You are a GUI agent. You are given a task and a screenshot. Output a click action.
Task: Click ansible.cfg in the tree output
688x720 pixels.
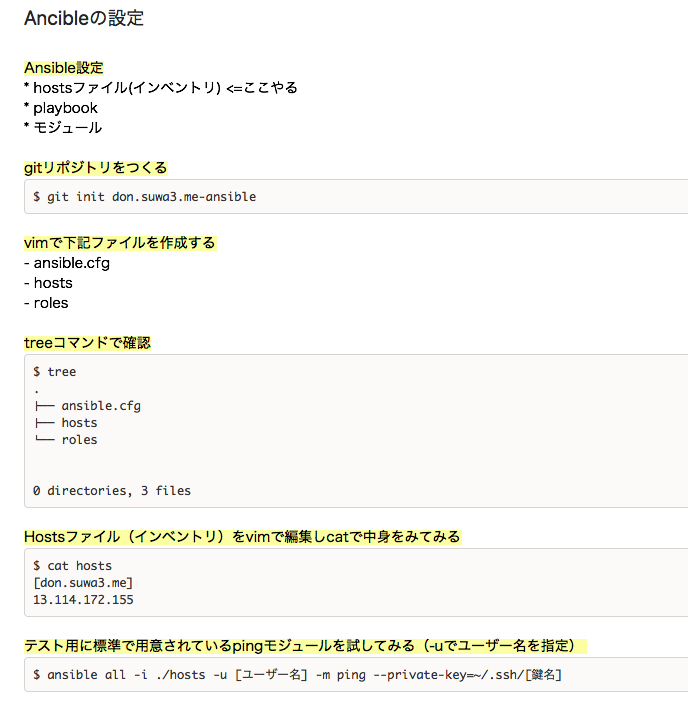[100, 406]
